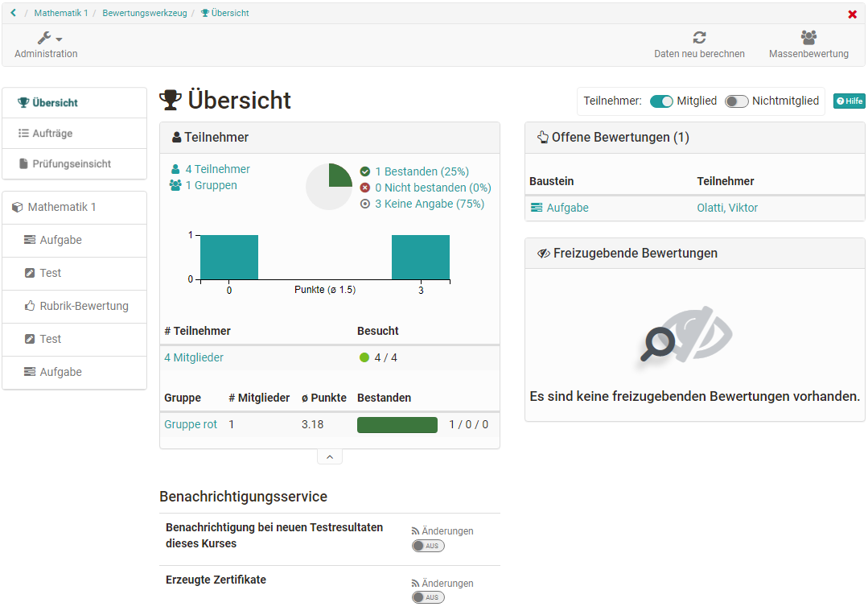The image size is (868, 615).
Task: Click the trophy icon beside Übersicht heading
Action: tap(171, 101)
